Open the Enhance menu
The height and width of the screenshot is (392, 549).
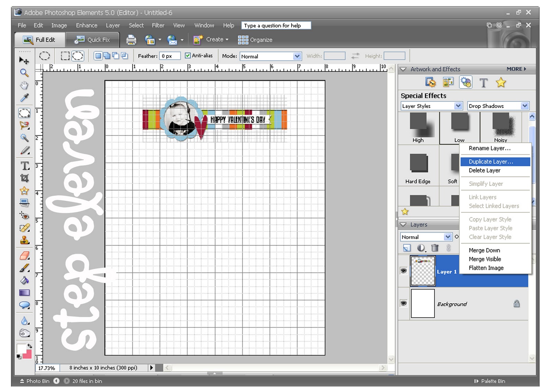point(86,25)
